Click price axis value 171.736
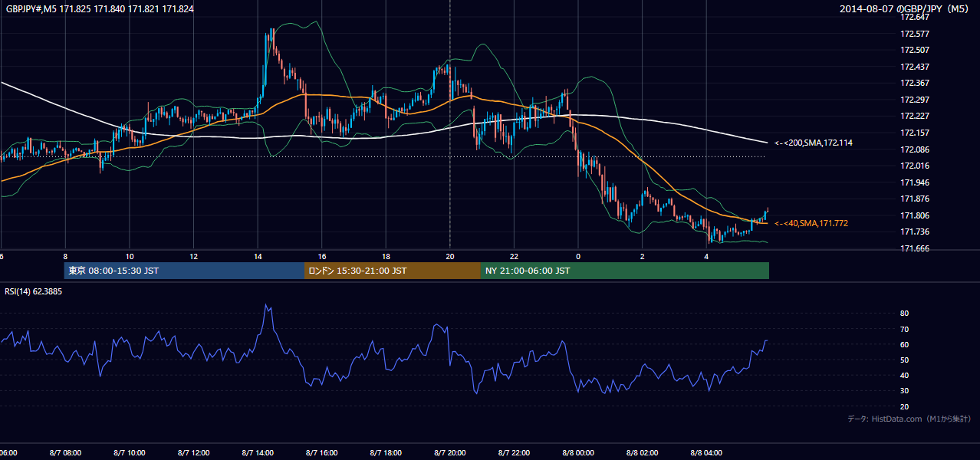 point(914,232)
